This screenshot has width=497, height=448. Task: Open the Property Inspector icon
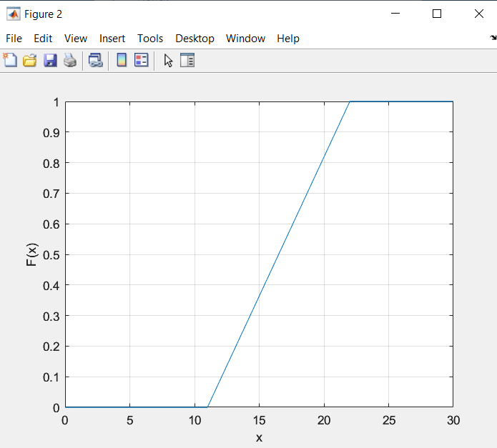pyautogui.click(x=187, y=60)
